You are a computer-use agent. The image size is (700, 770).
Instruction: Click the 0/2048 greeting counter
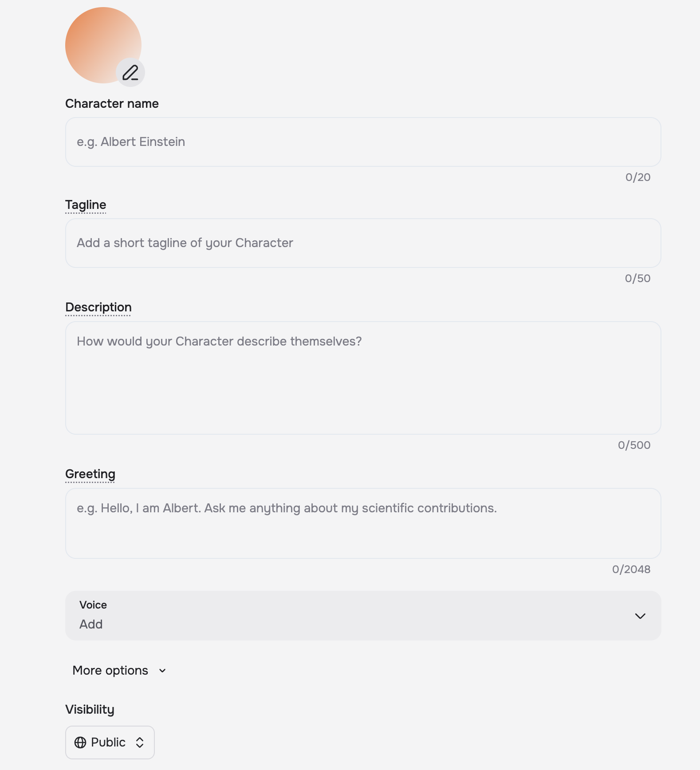[x=631, y=570]
